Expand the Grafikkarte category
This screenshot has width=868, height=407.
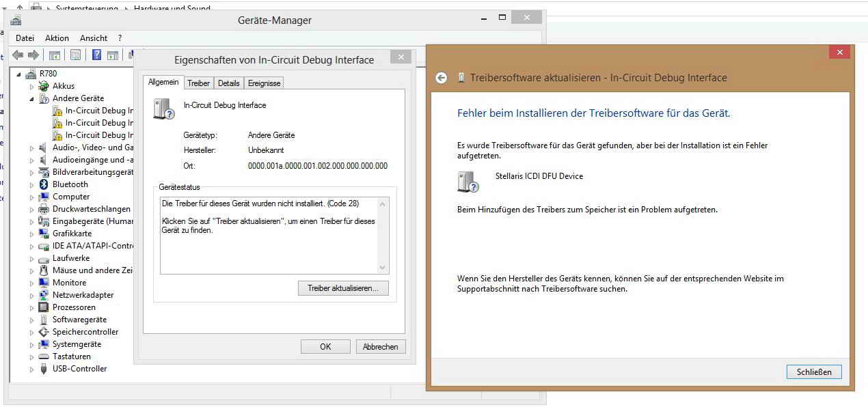(31, 234)
